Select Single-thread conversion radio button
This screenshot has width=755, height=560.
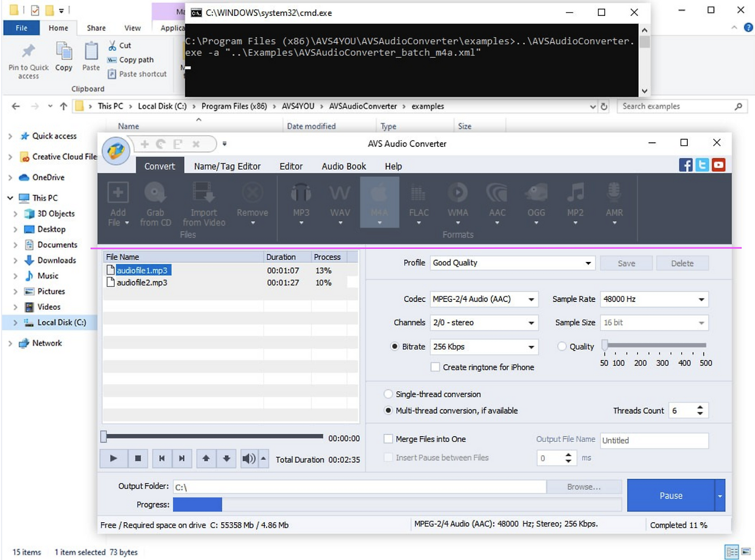388,394
